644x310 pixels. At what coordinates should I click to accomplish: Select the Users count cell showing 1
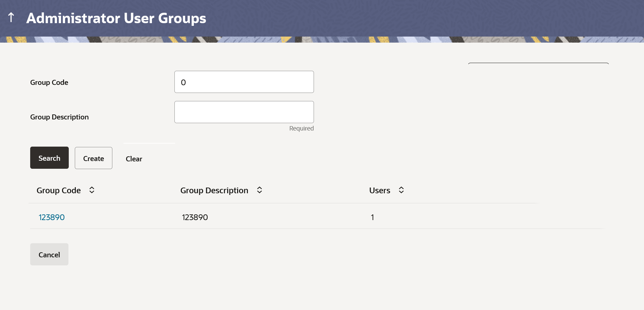click(x=372, y=217)
